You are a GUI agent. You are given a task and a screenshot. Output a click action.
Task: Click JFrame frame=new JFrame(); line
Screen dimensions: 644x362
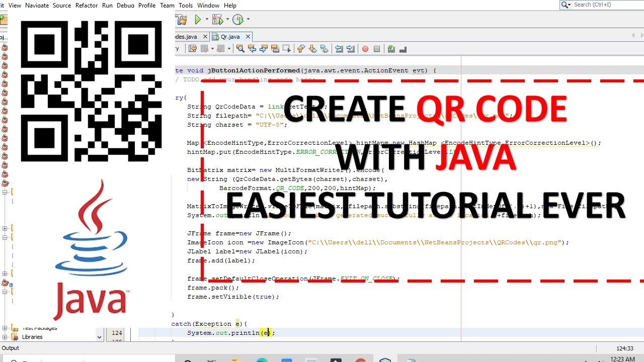[239, 233]
